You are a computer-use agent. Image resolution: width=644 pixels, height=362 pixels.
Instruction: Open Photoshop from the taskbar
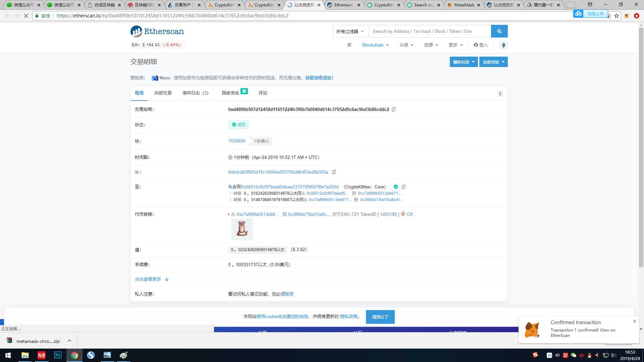(58, 355)
